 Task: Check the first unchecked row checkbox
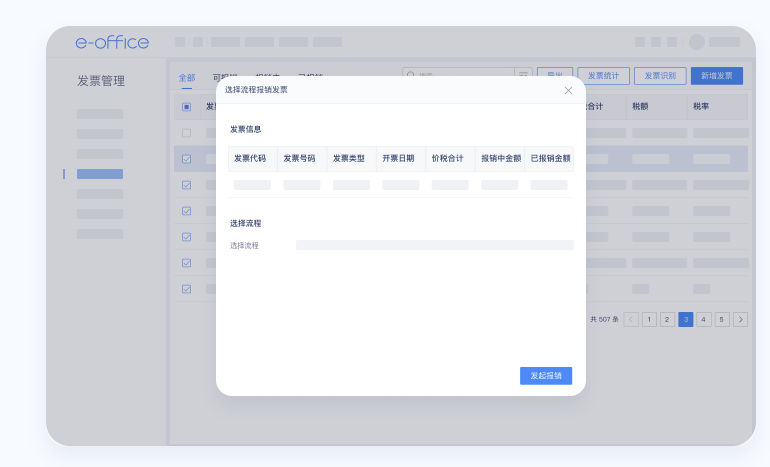[186, 132]
